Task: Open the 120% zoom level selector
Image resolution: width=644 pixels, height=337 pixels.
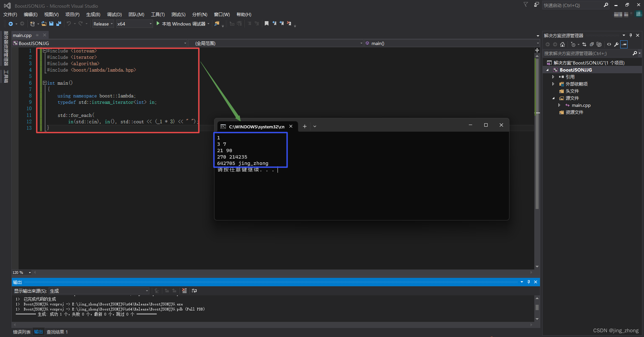Action: point(30,272)
